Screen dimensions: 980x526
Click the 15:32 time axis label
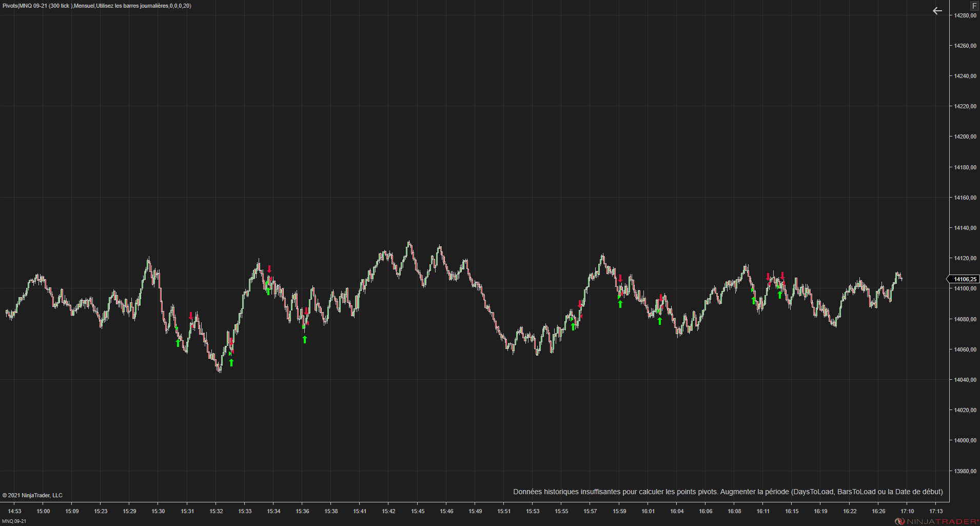click(216, 511)
